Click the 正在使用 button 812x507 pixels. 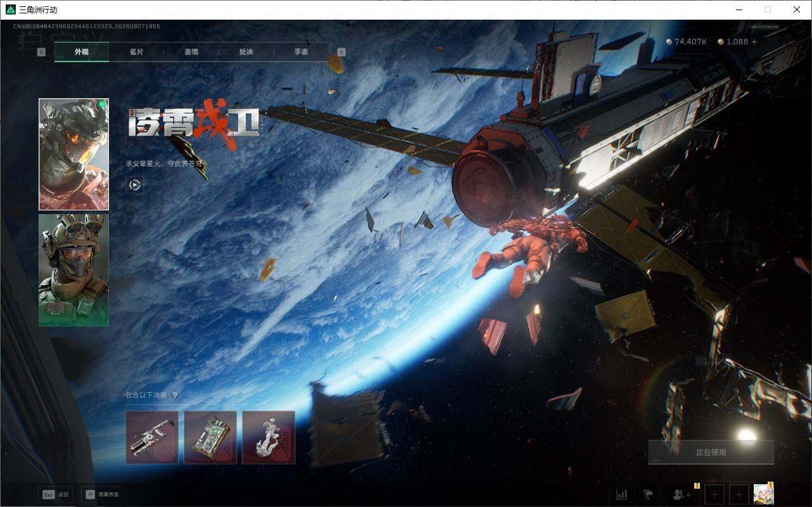click(711, 452)
